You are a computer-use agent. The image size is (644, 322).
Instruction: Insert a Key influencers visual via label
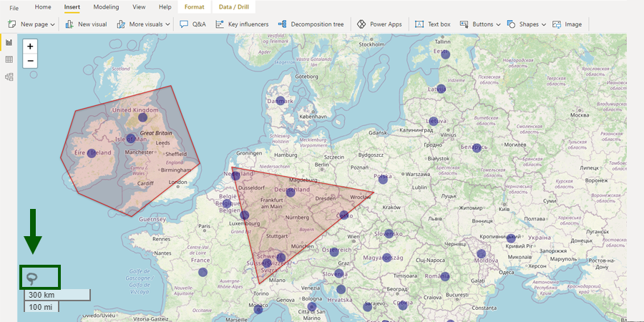pos(248,24)
